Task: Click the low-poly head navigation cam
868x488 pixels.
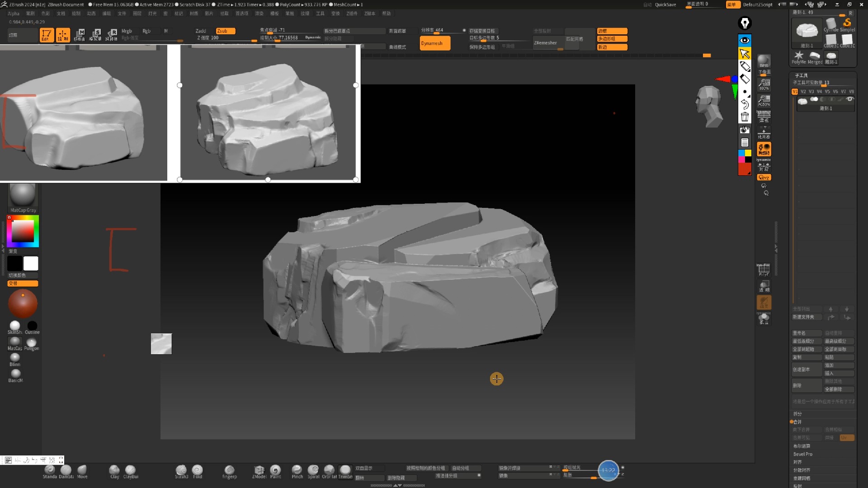Action: point(710,107)
